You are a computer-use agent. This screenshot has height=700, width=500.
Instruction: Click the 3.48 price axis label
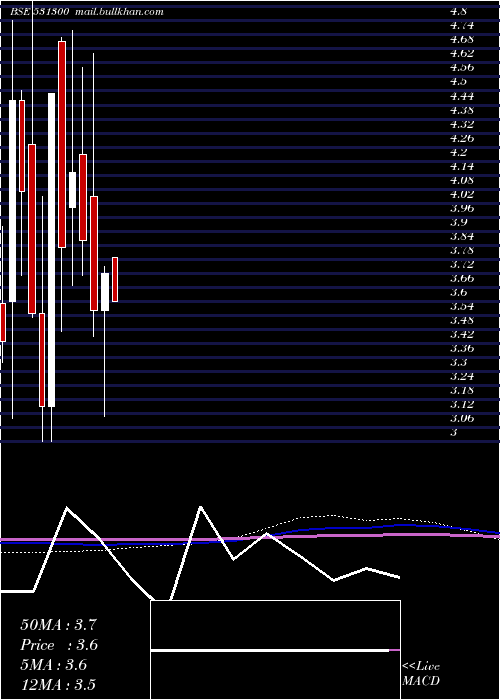(x=462, y=320)
